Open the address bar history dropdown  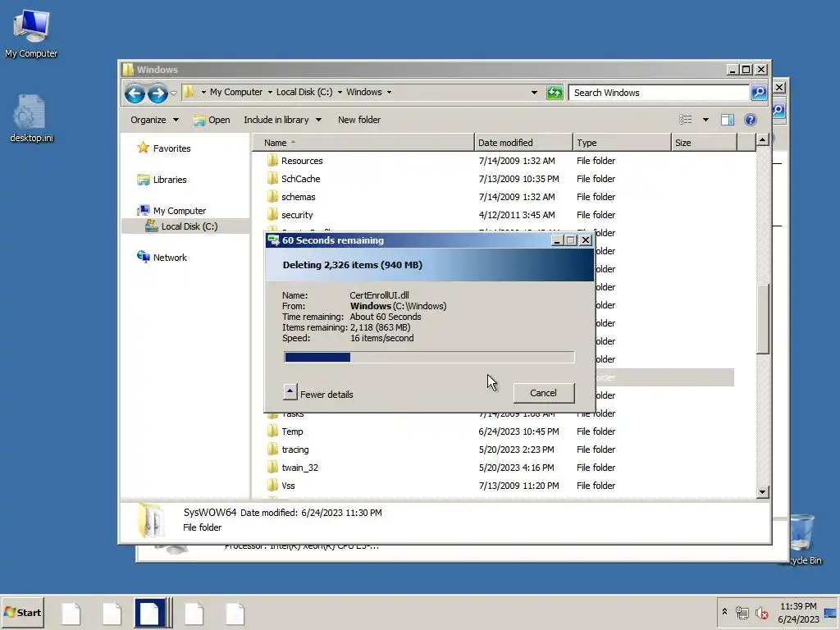[x=534, y=93]
